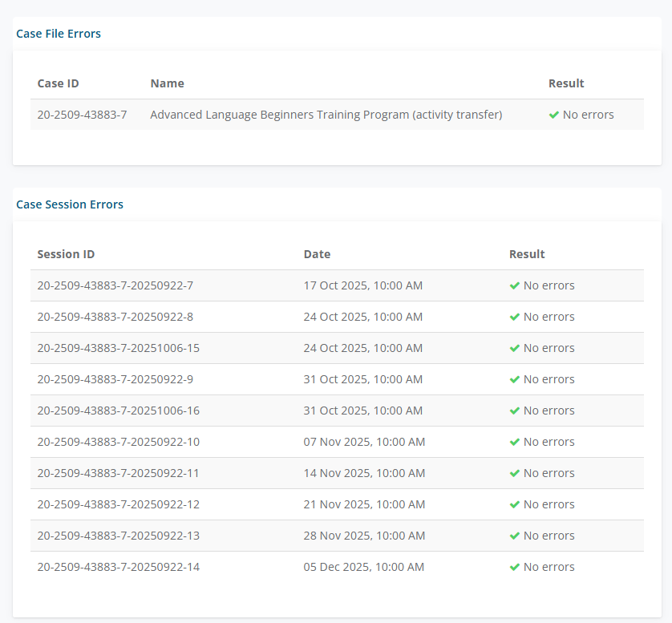Click the Name column header

[x=167, y=83]
